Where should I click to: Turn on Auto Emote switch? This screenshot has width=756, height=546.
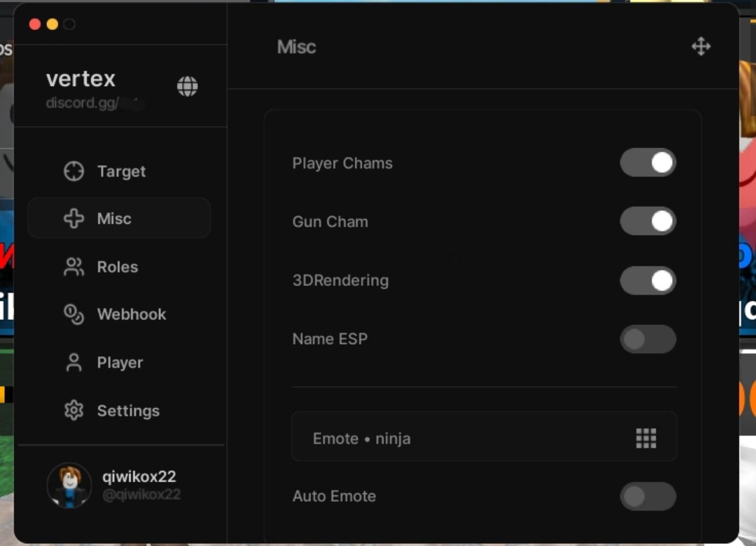[x=648, y=496]
